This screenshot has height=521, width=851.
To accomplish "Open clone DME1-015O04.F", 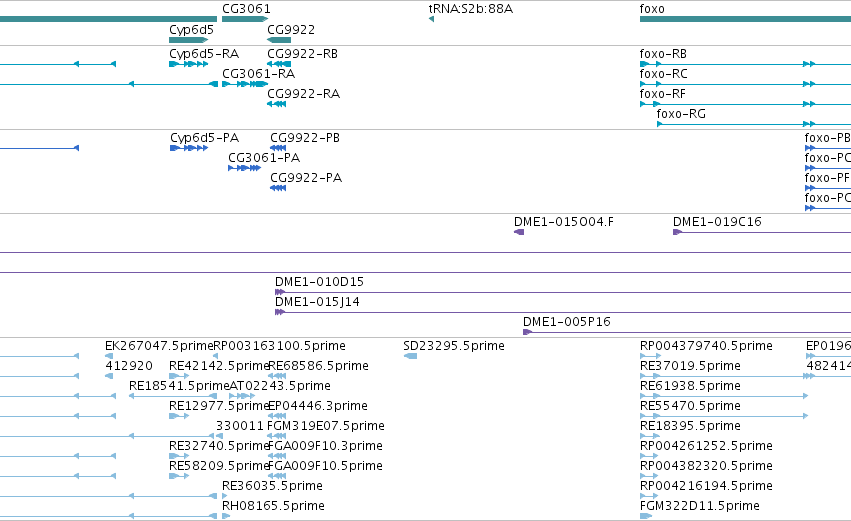I will (x=563, y=221).
